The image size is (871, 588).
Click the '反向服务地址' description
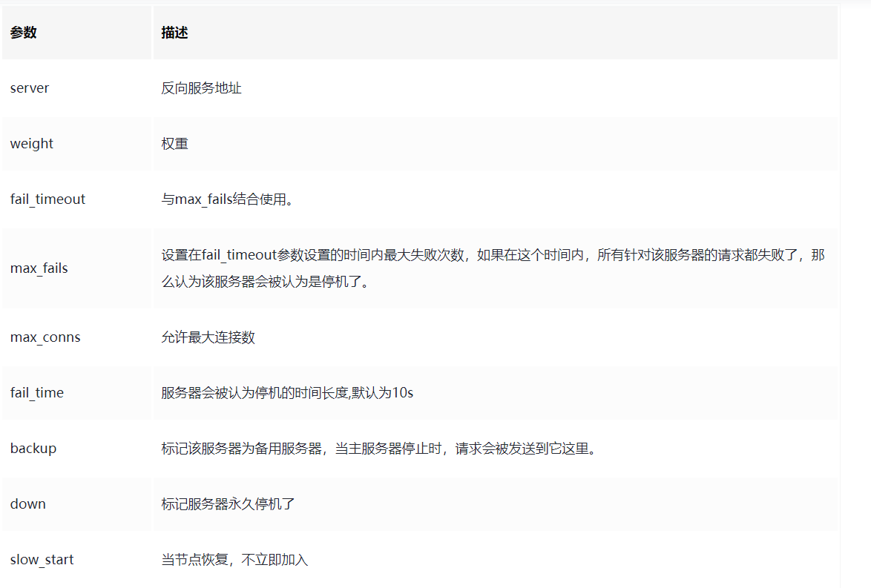pyautogui.click(x=201, y=88)
